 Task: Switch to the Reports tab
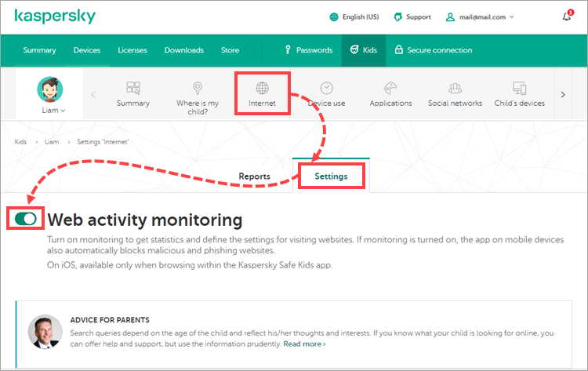tap(254, 176)
